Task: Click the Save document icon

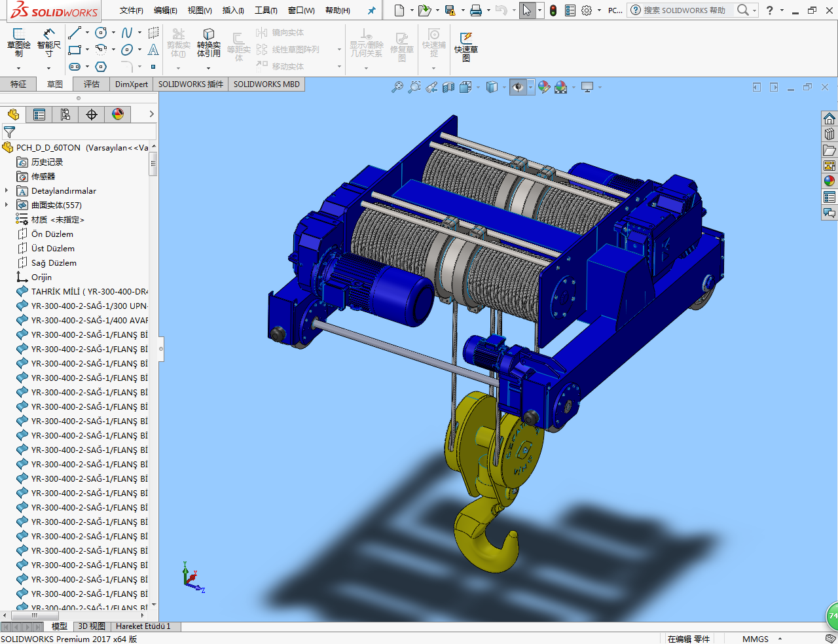Action: (450, 10)
